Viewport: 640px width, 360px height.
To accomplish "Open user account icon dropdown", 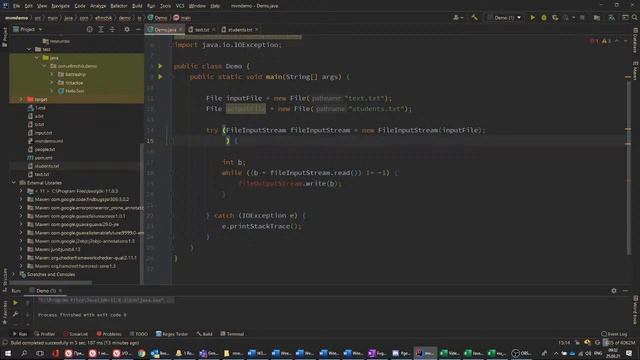I will pos(458,18).
